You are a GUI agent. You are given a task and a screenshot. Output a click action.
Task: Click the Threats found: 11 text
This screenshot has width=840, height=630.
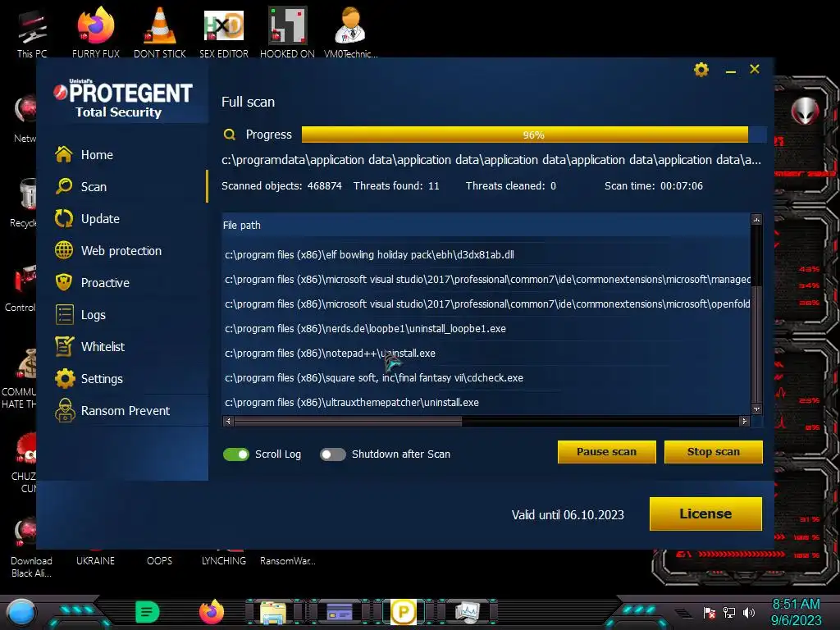point(396,186)
